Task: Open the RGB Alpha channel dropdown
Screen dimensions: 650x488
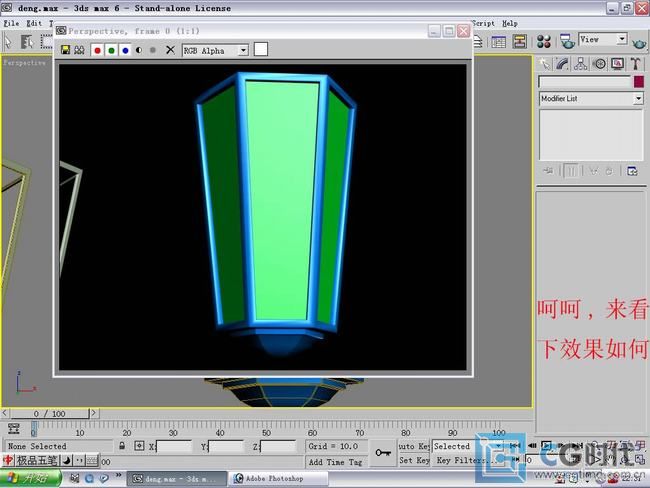Action: 243,51
